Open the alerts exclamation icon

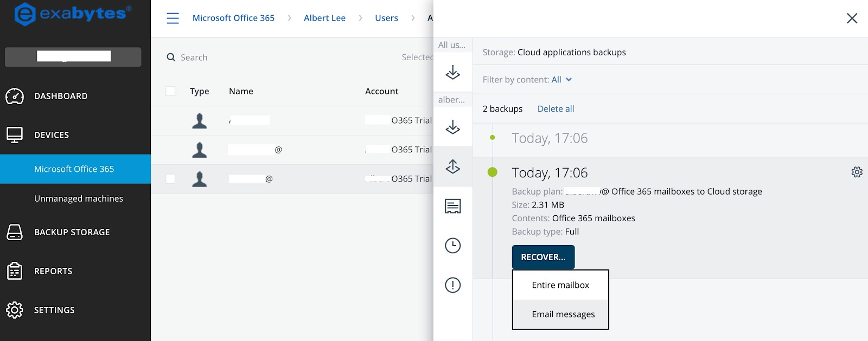[x=453, y=285]
